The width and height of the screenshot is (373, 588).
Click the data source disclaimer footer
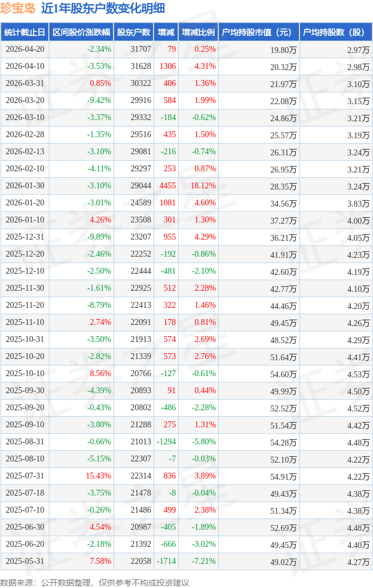coord(95,582)
